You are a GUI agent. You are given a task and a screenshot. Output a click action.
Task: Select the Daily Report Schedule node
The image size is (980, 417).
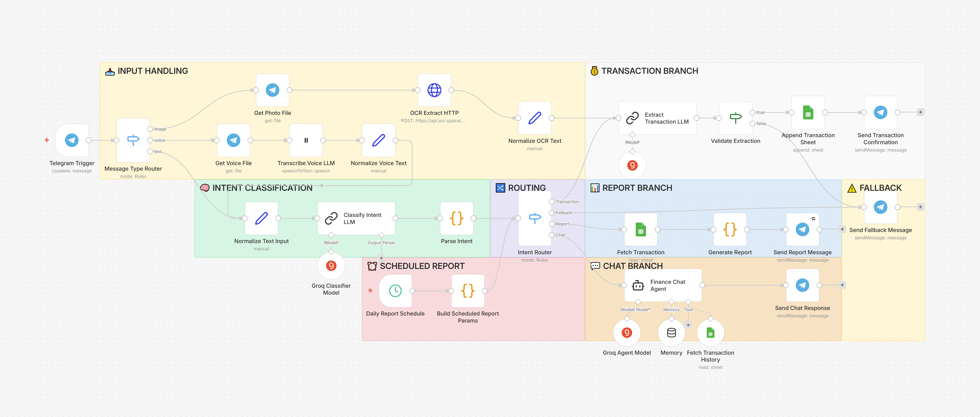pos(395,291)
